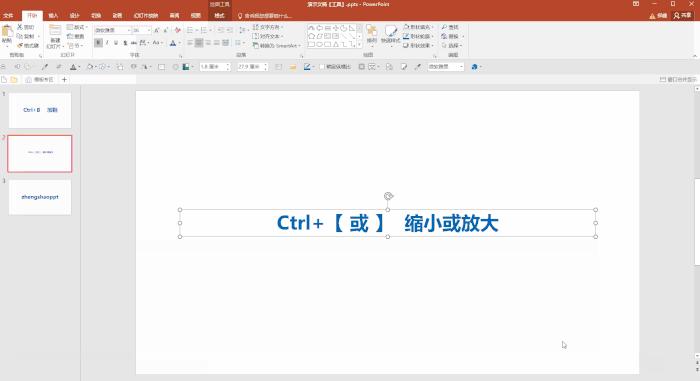Click Convert to SmartArt button
The height and width of the screenshot is (381, 700).
click(x=276, y=46)
